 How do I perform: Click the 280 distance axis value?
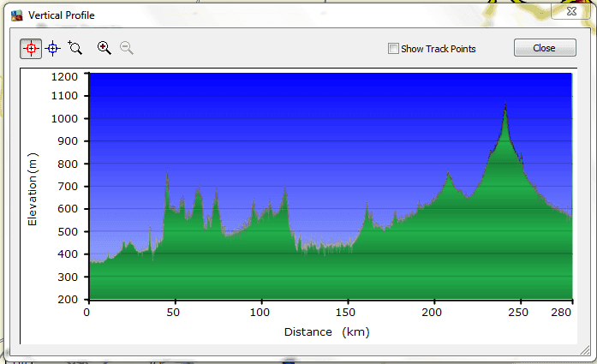(x=561, y=313)
